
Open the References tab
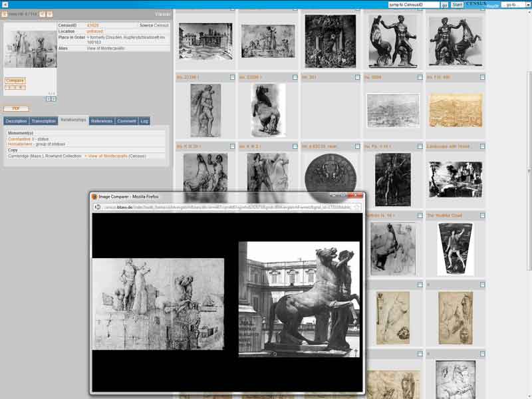pos(102,121)
